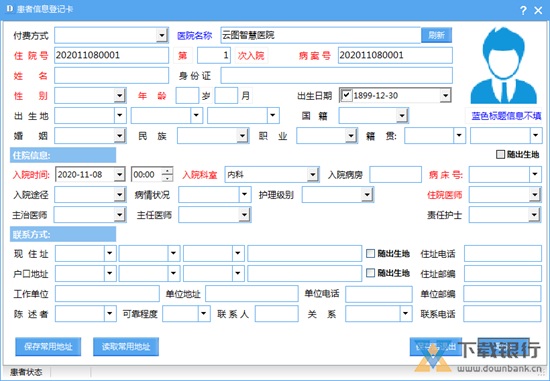Click the 现住址 detailed address text field

tap(304, 253)
